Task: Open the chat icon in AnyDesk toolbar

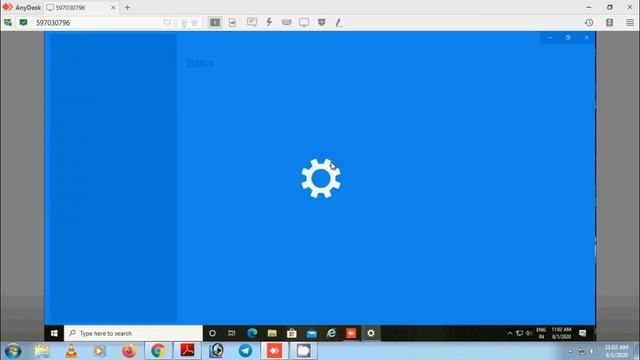Action: 252,22
